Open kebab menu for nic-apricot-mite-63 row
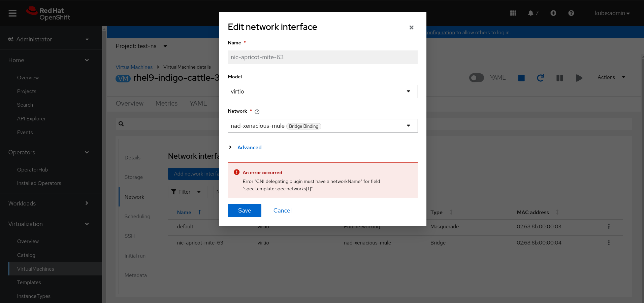The width and height of the screenshot is (644, 303). [x=609, y=243]
